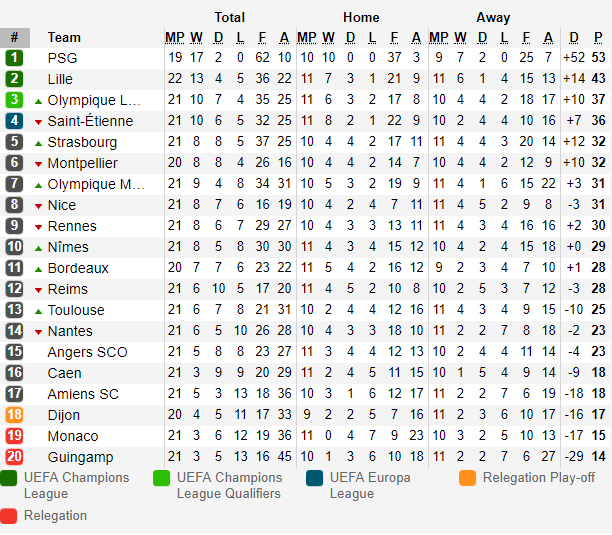The width and height of the screenshot is (612, 535).
Task: Click the light green rank 3 badge
Action: [14, 100]
